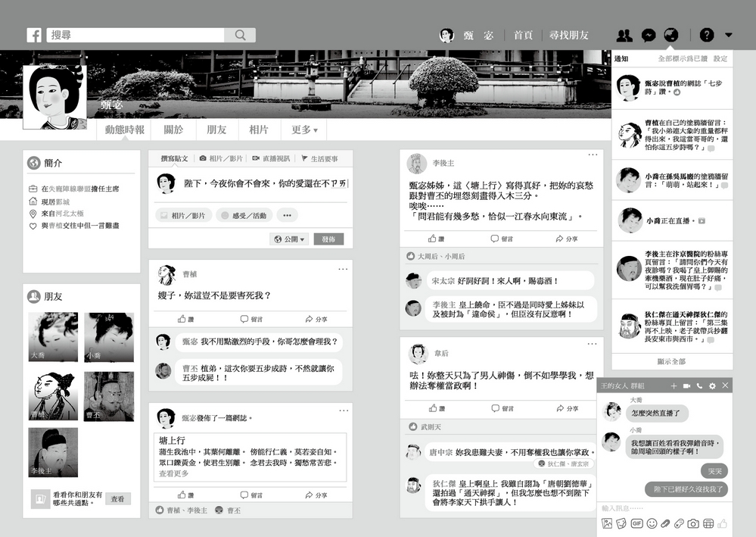Select the 動態時報 timeline tab
756x537 pixels.
click(124, 130)
